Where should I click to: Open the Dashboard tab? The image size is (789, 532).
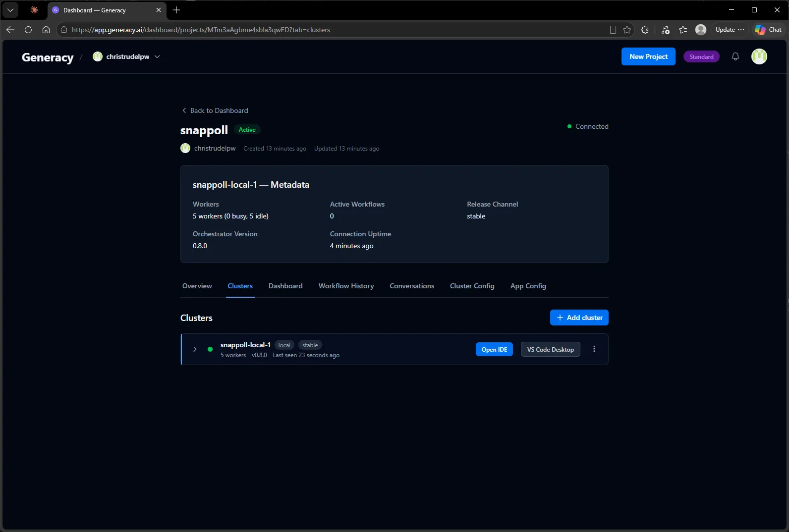[285, 286]
